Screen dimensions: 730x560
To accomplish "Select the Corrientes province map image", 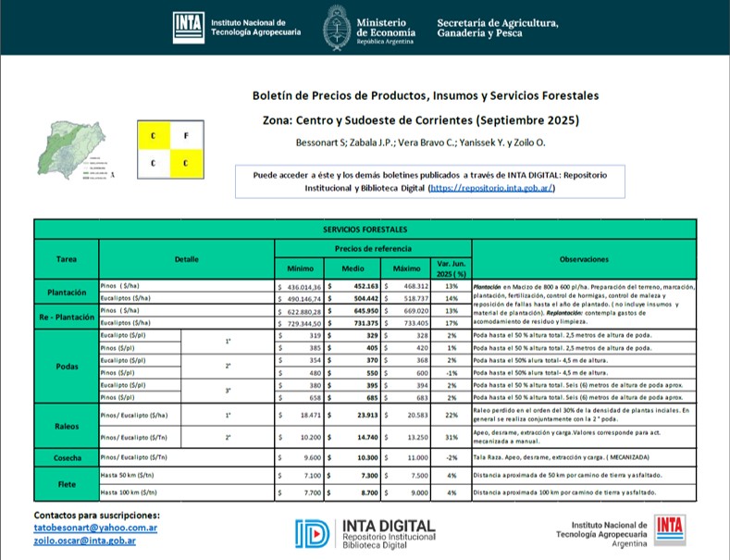I will tap(71, 150).
